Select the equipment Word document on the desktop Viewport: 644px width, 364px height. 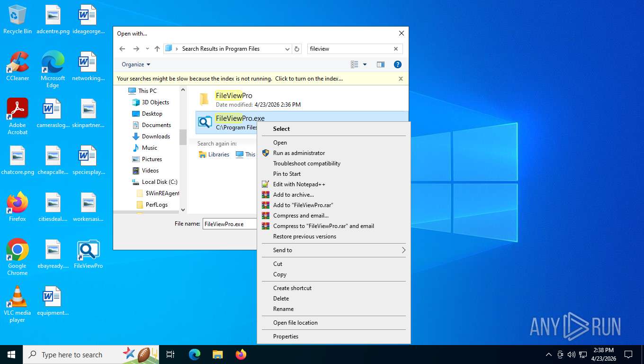click(x=53, y=301)
